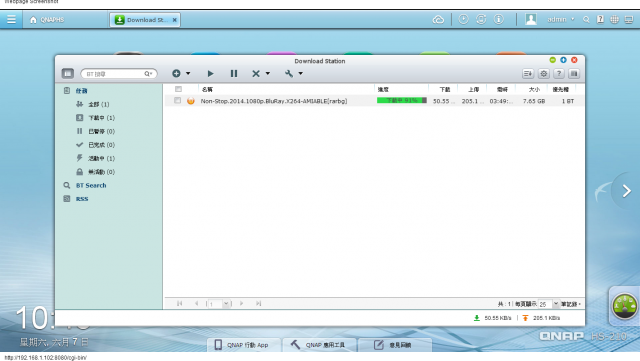Open QNAP utilities button at bottom
The height and width of the screenshot is (361, 640).
coord(319,345)
